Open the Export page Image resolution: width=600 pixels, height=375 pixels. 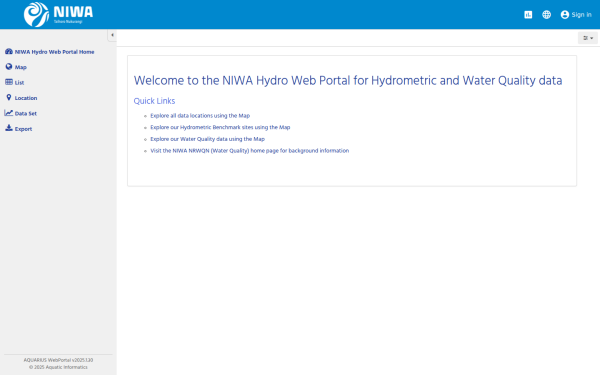[x=23, y=129]
